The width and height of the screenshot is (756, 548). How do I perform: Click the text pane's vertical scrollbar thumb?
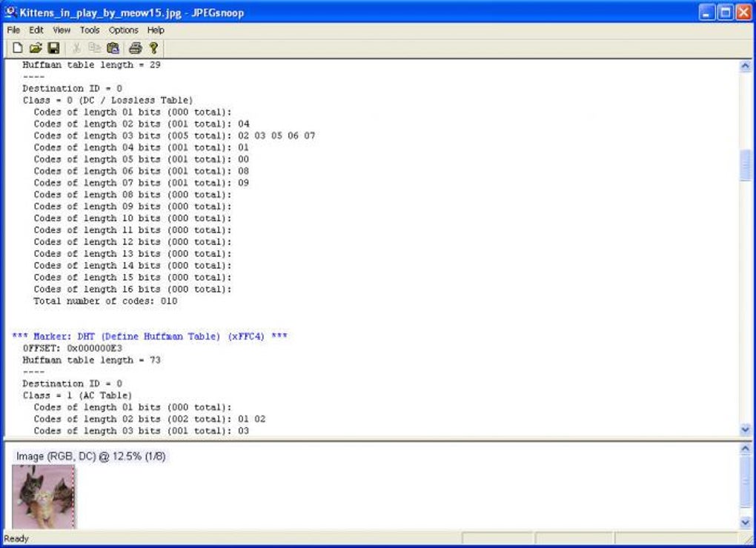click(x=745, y=165)
